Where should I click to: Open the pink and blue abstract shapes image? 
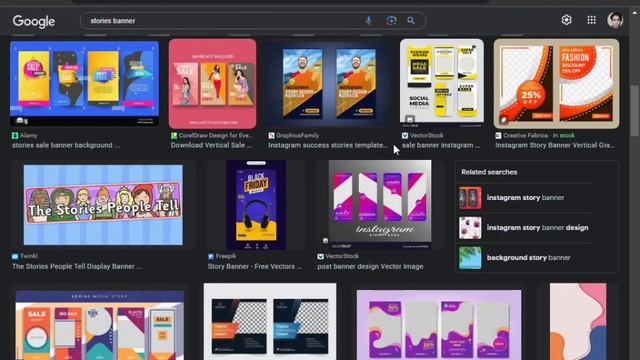pyautogui.click(x=578, y=322)
